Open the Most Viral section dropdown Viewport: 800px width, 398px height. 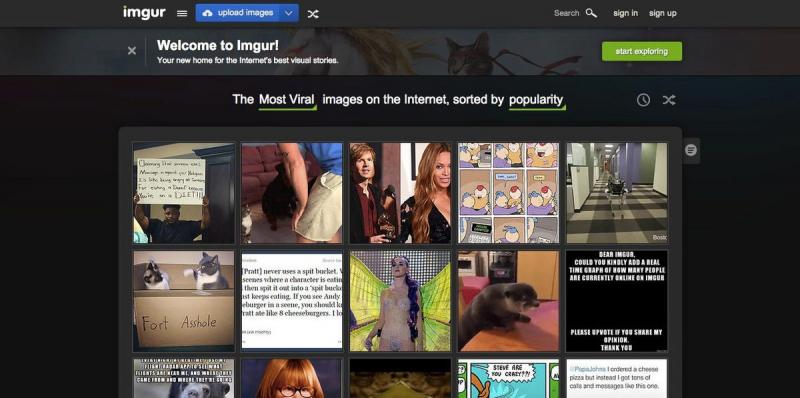287,100
